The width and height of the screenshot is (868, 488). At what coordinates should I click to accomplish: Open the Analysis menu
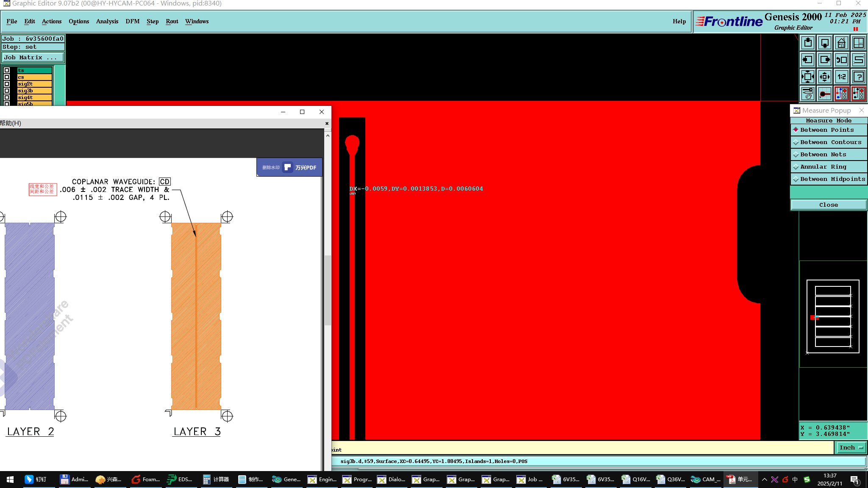pyautogui.click(x=107, y=21)
